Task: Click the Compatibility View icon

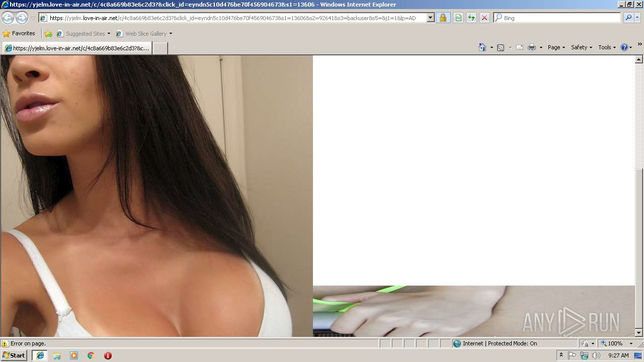Action: pyautogui.click(x=458, y=18)
